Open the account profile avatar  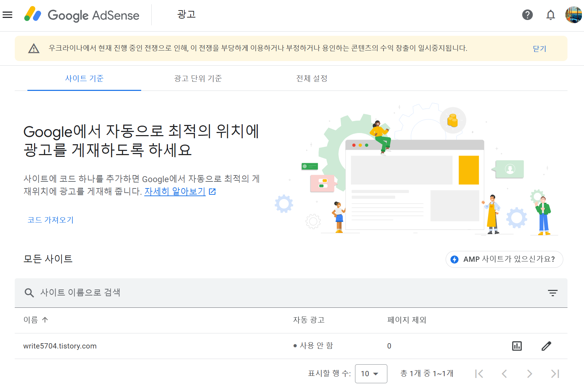point(573,15)
